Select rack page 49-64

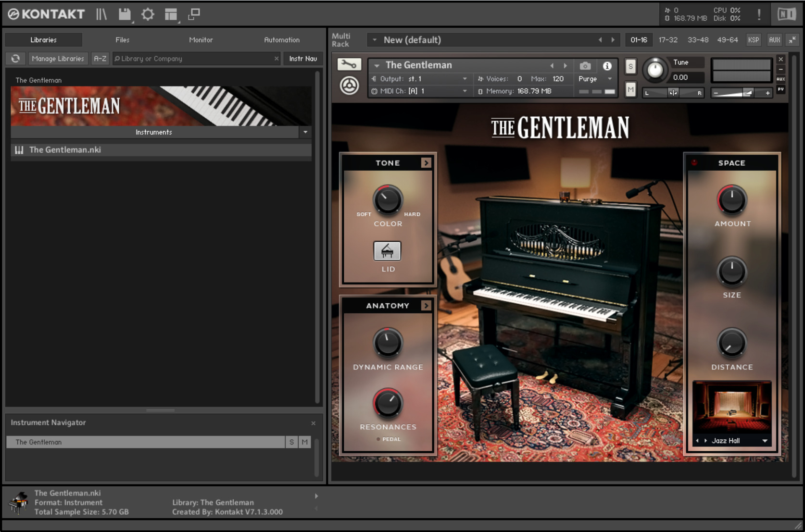tap(727, 40)
